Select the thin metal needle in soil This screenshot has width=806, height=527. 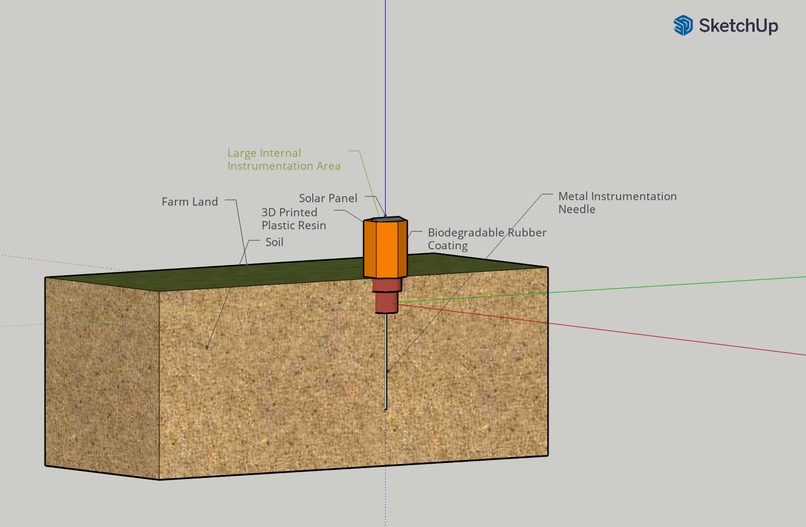(x=386, y=361)
